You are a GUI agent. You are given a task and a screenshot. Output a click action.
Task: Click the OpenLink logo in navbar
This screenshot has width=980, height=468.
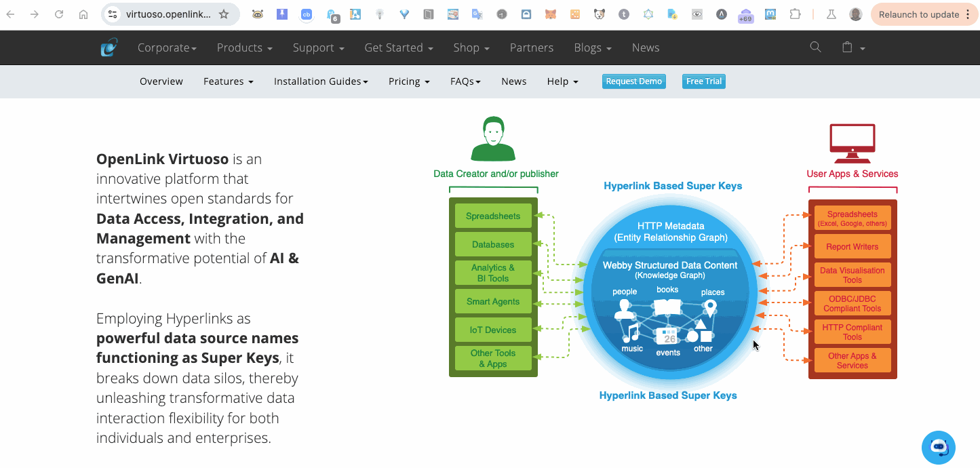(109, 47)
